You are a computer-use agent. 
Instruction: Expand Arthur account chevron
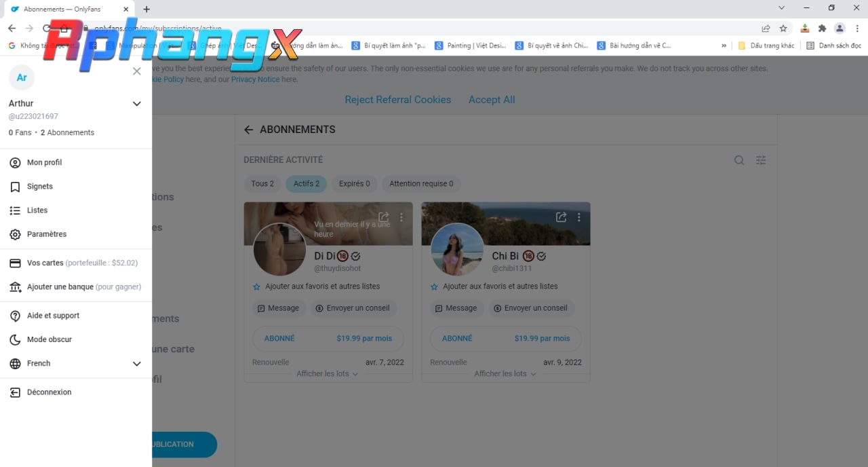coord(137,104)
